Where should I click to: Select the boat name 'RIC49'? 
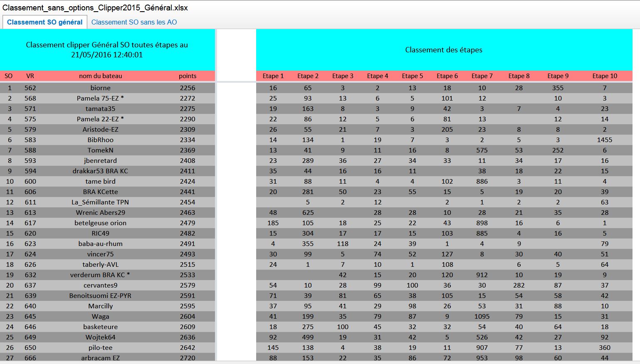coord(101,234)
